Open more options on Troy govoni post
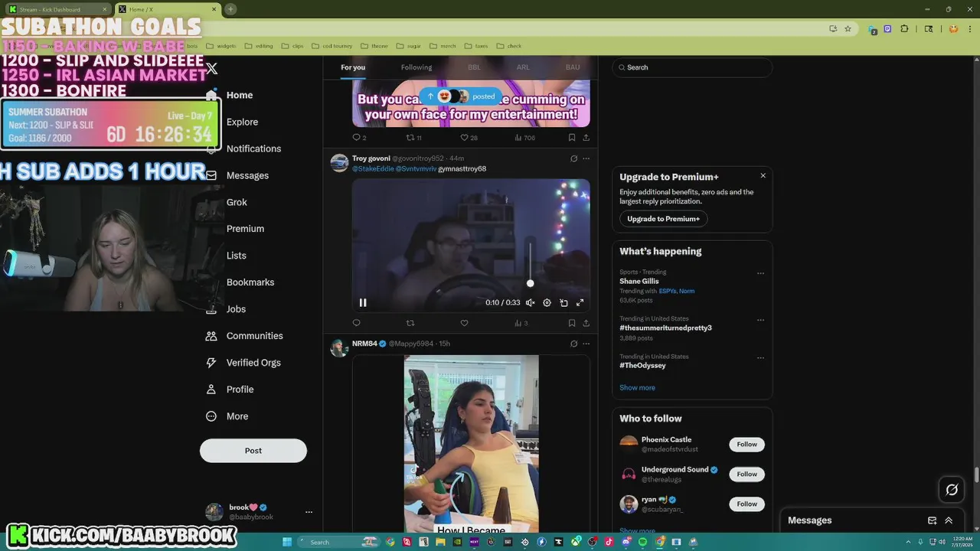This screenshot has width=980, height=551. coord(586,158)
